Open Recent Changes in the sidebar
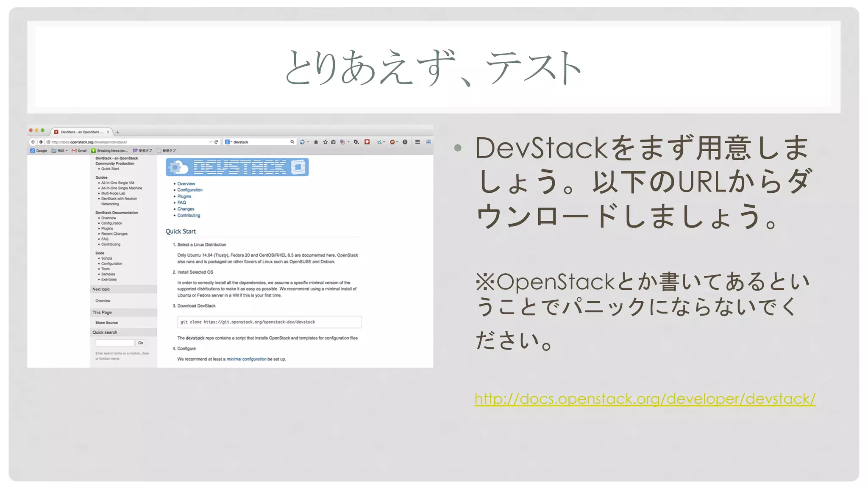The height and width of the screenshot is (488, 868). (x=114, y=233)
